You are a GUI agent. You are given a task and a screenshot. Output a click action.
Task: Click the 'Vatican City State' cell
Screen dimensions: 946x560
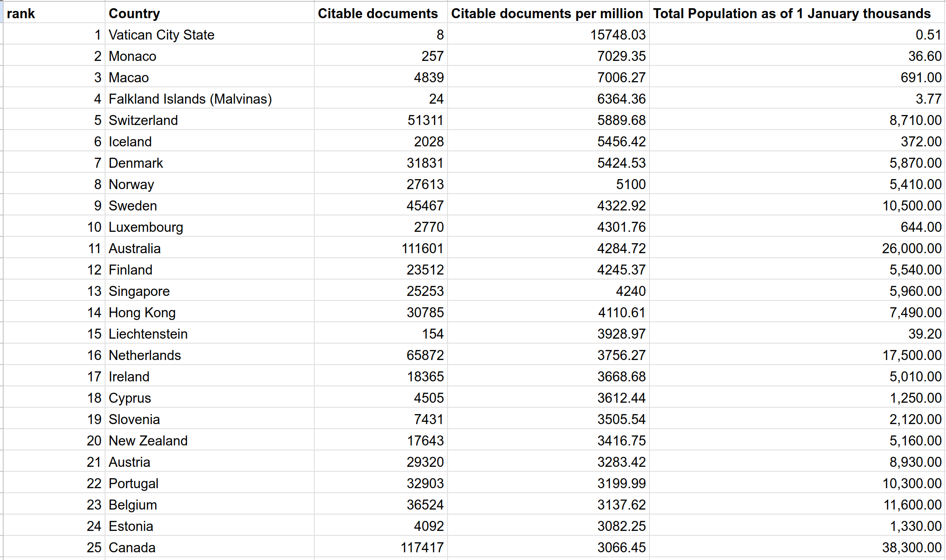coord(209,34)
